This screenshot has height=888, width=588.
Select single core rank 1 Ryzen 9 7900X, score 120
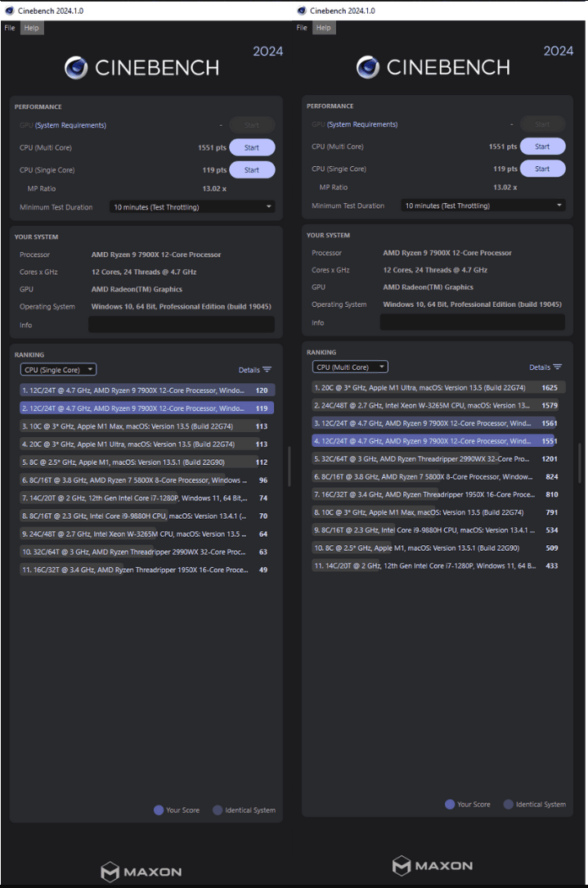[147, 390]
